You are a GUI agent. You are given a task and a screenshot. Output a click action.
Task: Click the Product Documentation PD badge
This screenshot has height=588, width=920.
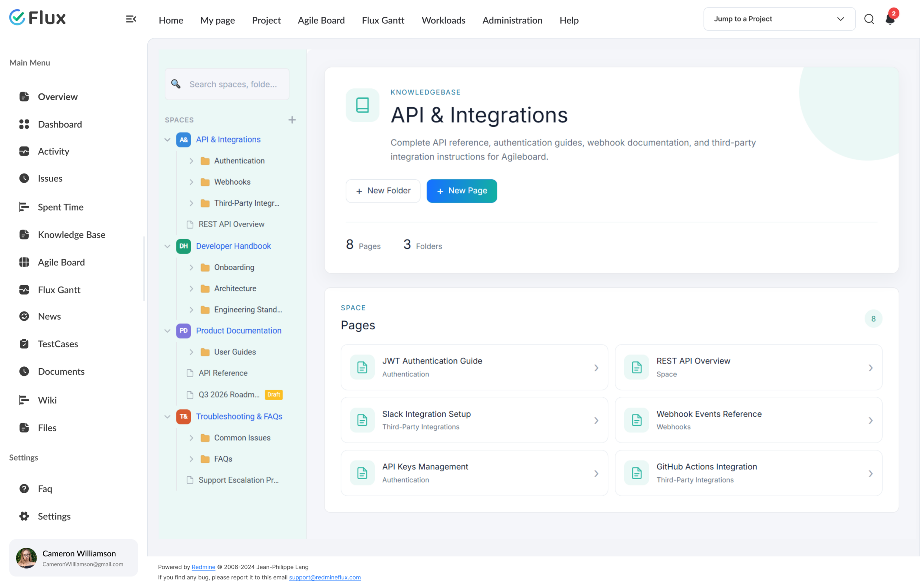pyautogui.click(x=183, y=331)
